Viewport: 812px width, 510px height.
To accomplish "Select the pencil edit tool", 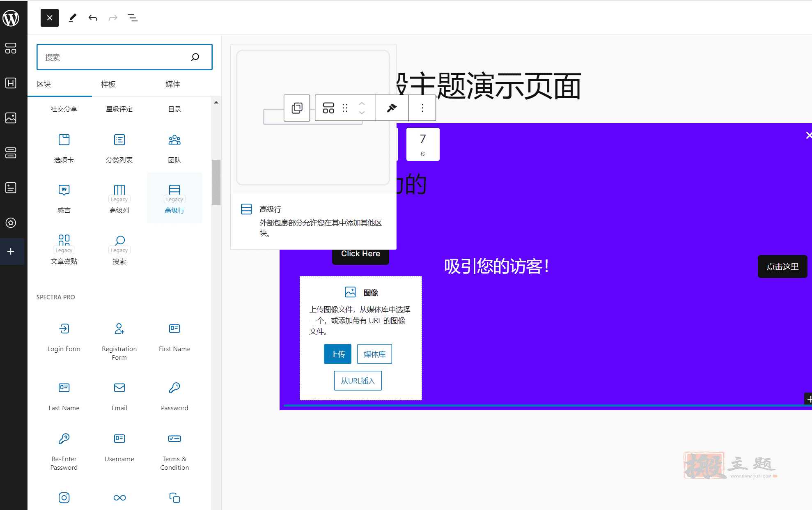I will 72,18.
